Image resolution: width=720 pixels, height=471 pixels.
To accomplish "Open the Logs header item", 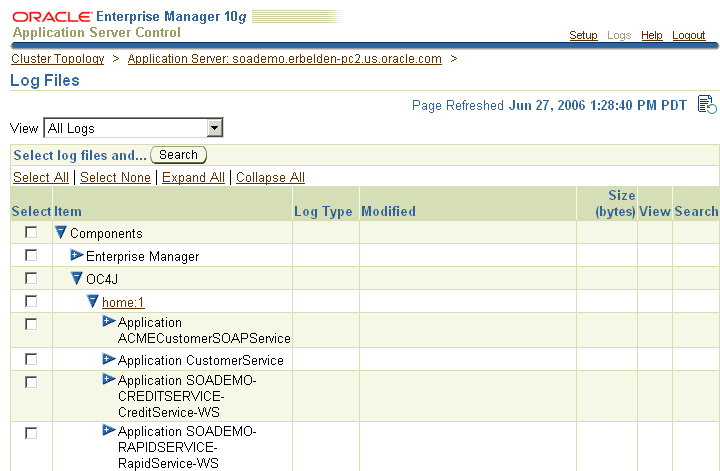I will point(619,35).
